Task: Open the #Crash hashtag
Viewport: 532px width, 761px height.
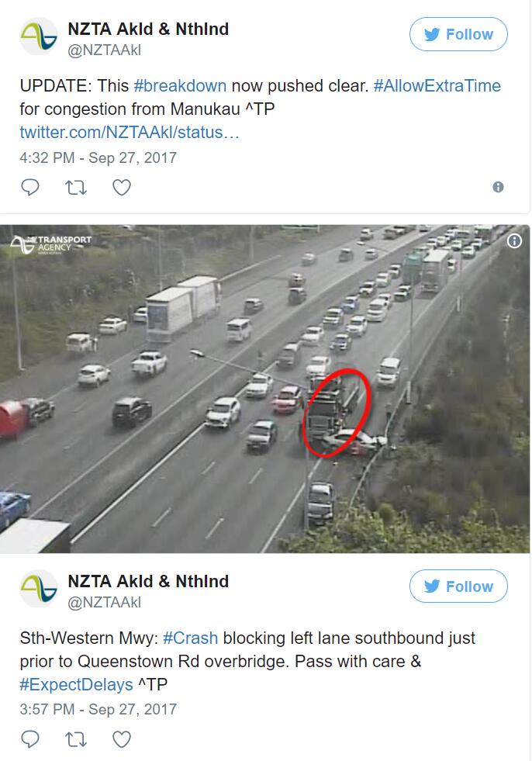Action: [x=190, y=637]
